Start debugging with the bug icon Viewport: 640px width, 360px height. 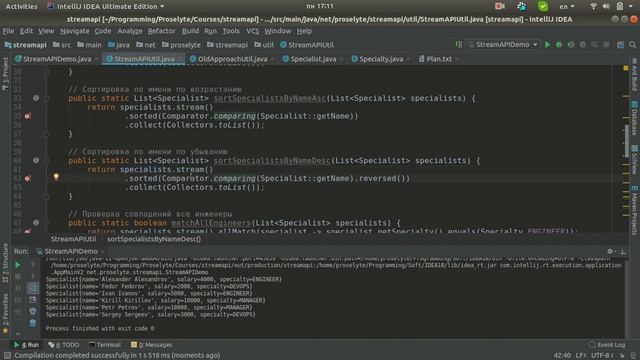pos(559,44)
